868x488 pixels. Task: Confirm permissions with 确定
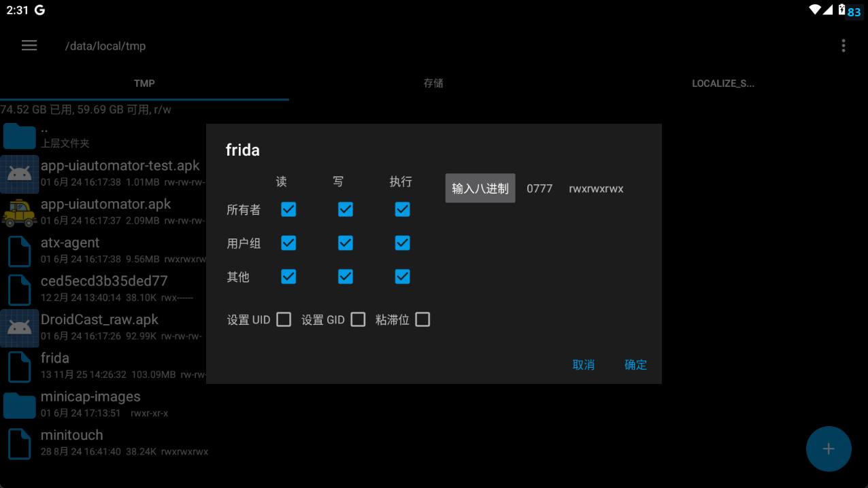click(x=635, y=365)
